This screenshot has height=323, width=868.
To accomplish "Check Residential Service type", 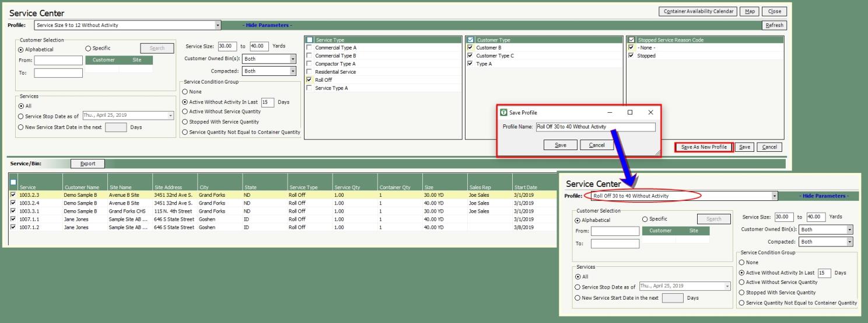I will [309, 72].
